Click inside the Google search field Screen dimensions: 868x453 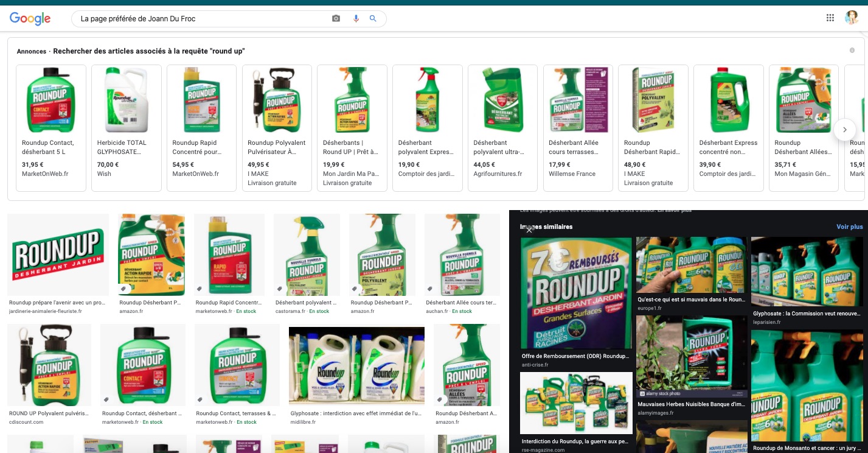coord(201,19)
